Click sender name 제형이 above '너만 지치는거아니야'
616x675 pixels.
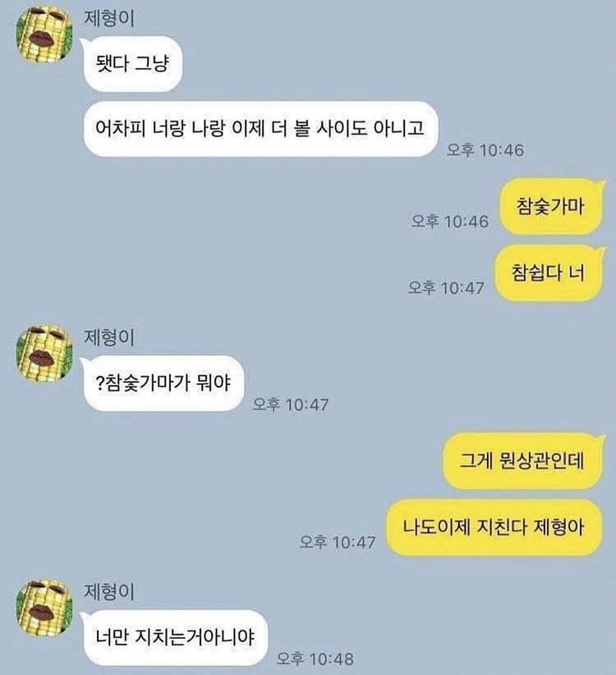click(x=109, y=591)
